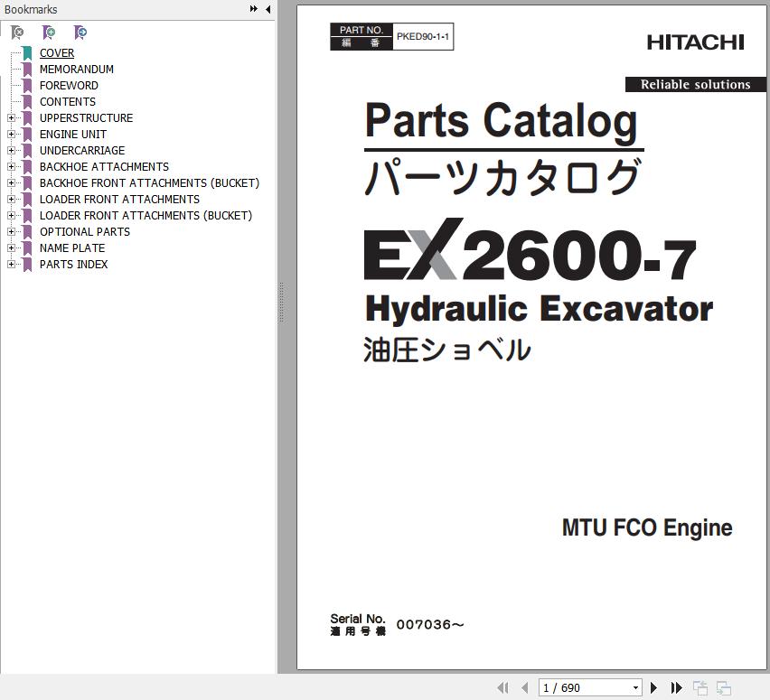This screenshot has width=770, height=700.
Task: Expand the UNDERCARRIAGE bookmark
Action: 11,150
